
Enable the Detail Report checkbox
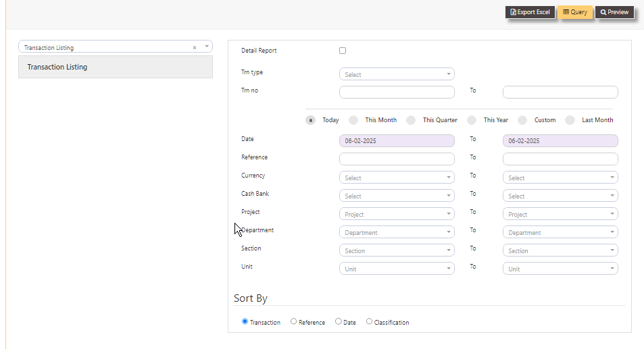click(x=343, y=51)
